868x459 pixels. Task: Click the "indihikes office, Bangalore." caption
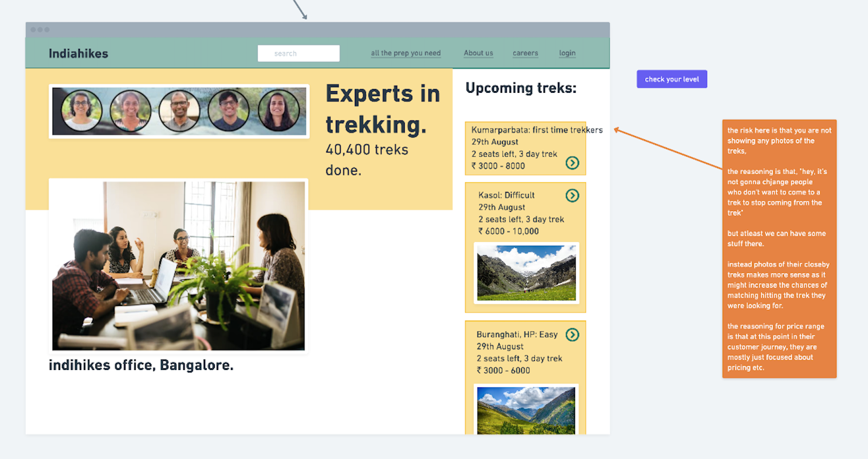[x=141, y=365]
